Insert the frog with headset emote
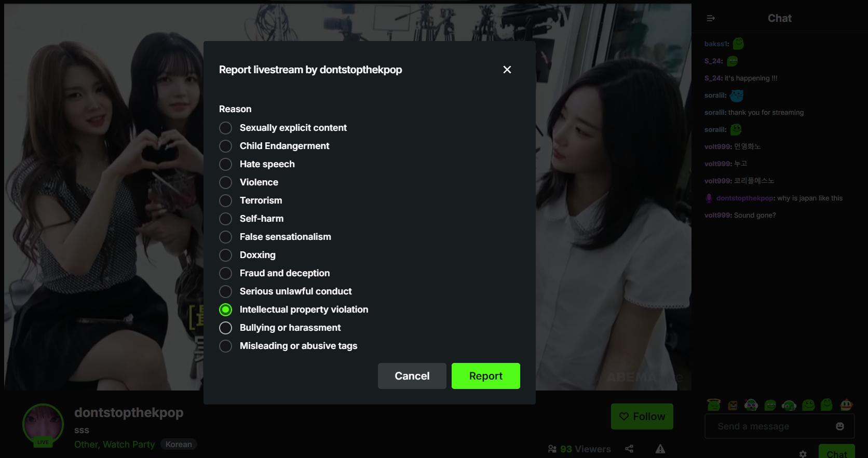This screenshot has width=868, height=458. click(789, 405)
